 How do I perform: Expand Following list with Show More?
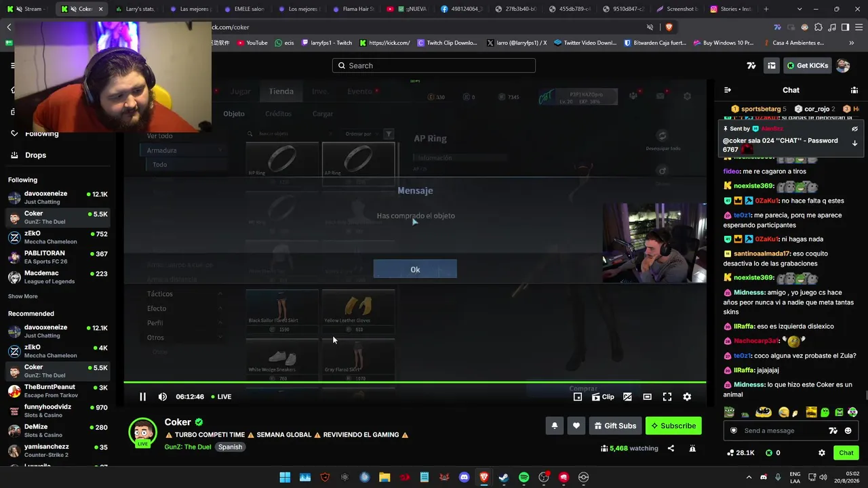23,296
